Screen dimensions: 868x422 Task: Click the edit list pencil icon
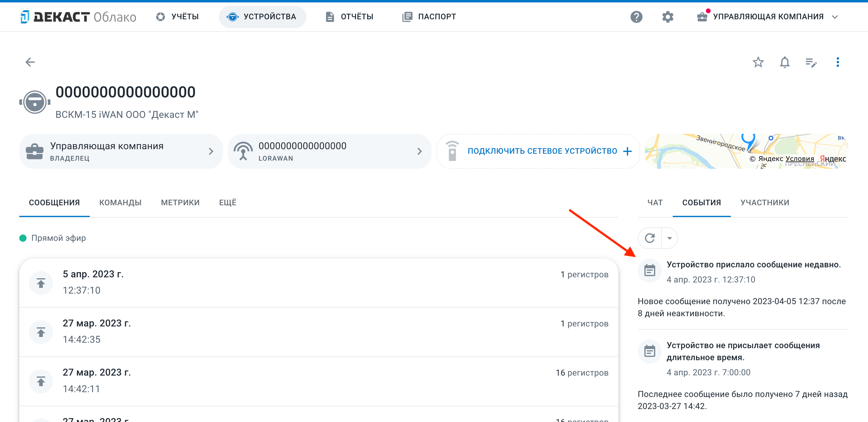tap(811, 62)
